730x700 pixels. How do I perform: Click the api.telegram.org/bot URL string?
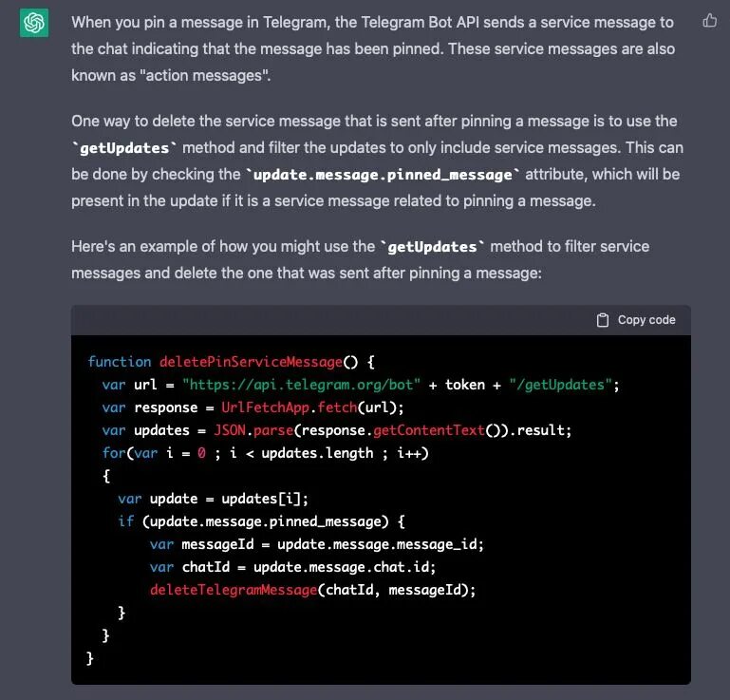(x=301, y=385)
